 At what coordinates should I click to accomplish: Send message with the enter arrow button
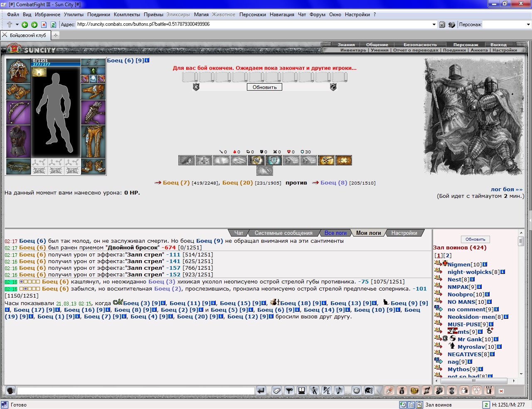(261, 391)
